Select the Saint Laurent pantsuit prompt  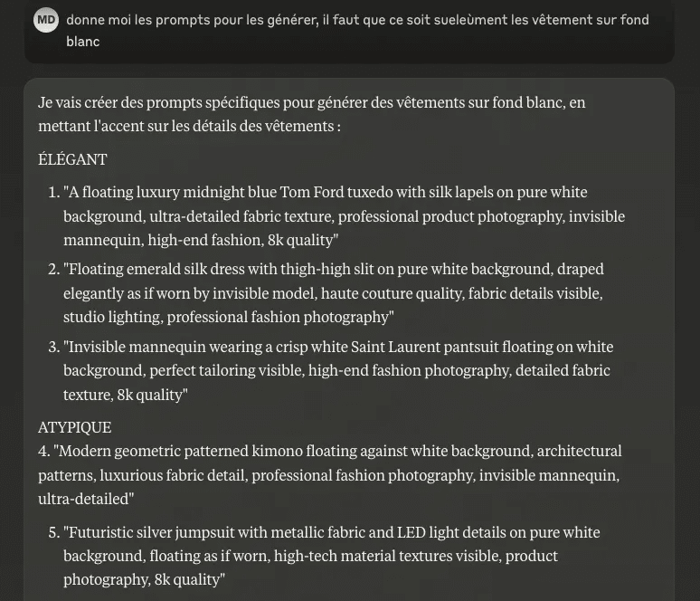338,370
